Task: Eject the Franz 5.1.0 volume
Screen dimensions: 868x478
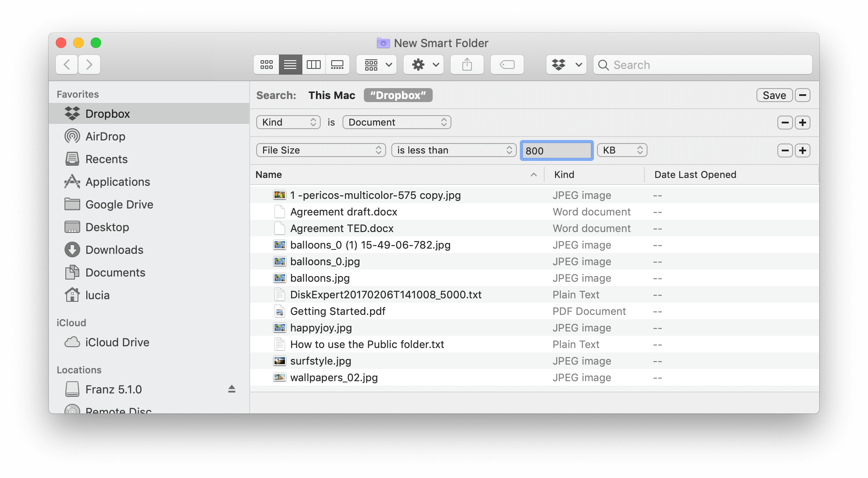Action: tap(232, 389)
